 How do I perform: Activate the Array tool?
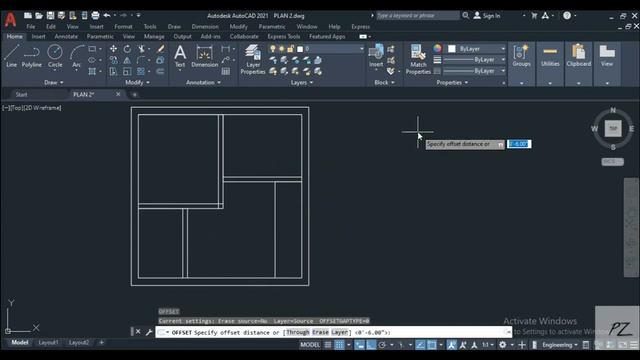point(141,71)
